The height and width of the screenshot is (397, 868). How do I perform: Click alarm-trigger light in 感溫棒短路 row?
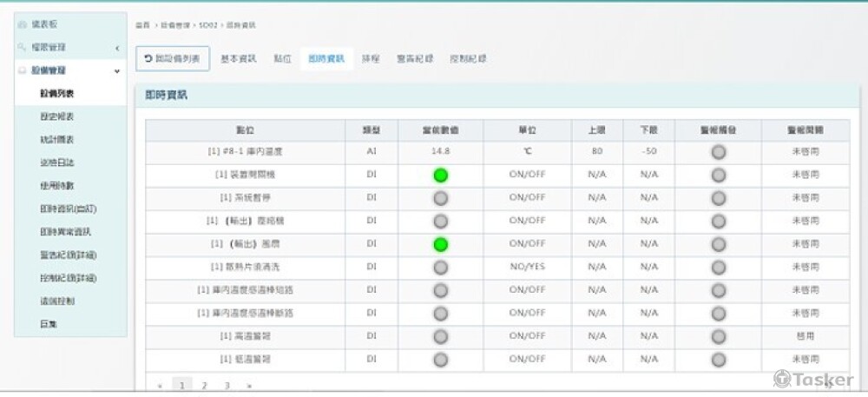(719, 291)
